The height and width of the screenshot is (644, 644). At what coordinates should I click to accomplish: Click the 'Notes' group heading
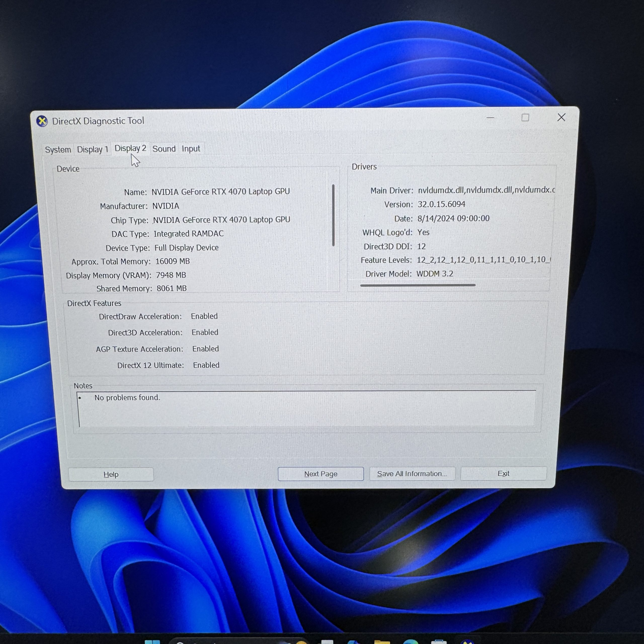point(83,386)
